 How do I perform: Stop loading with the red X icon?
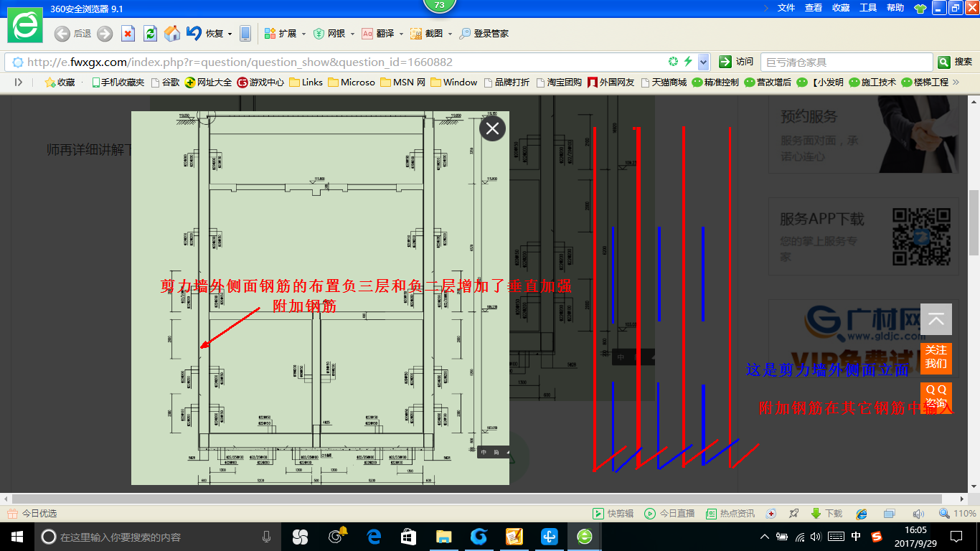[128, 34]
